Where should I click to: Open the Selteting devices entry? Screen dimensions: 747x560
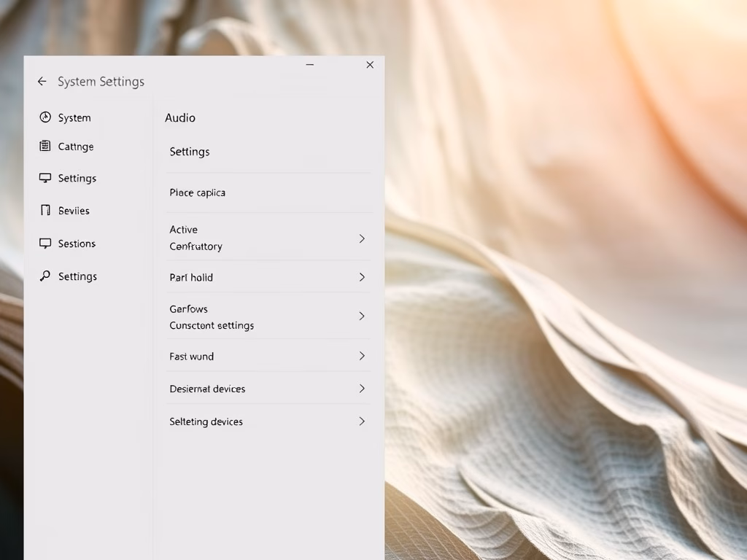pyautogui.click(x=268, y=421)
